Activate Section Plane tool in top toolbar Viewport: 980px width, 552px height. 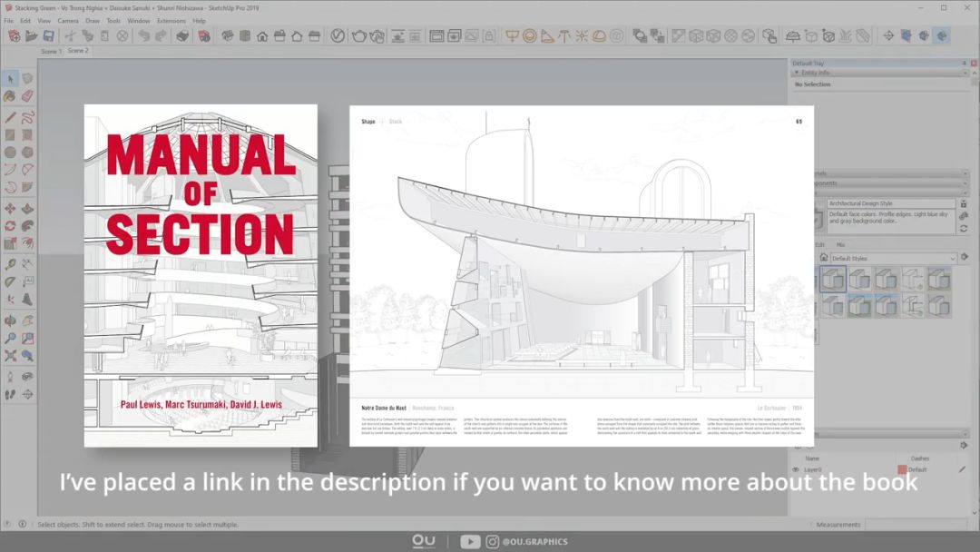point(888,35)
